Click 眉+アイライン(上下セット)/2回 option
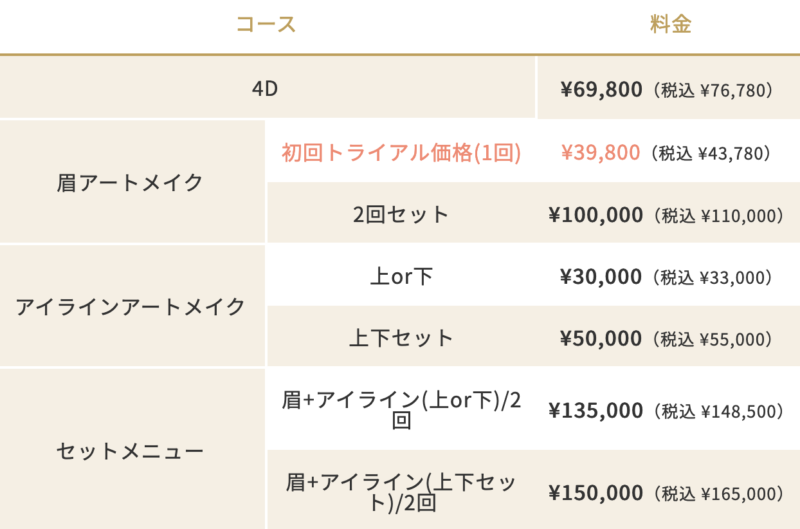 pyautogui.click(x=401, y=492)
